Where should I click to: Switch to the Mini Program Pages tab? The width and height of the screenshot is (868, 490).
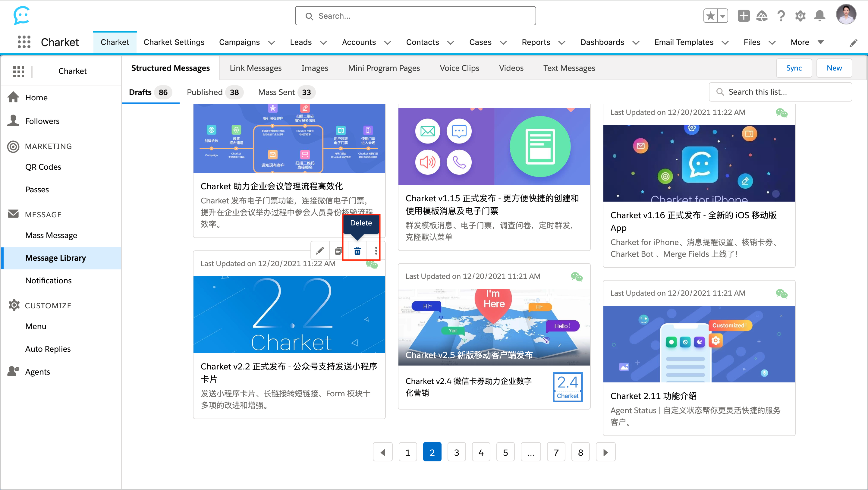[384, 68]
